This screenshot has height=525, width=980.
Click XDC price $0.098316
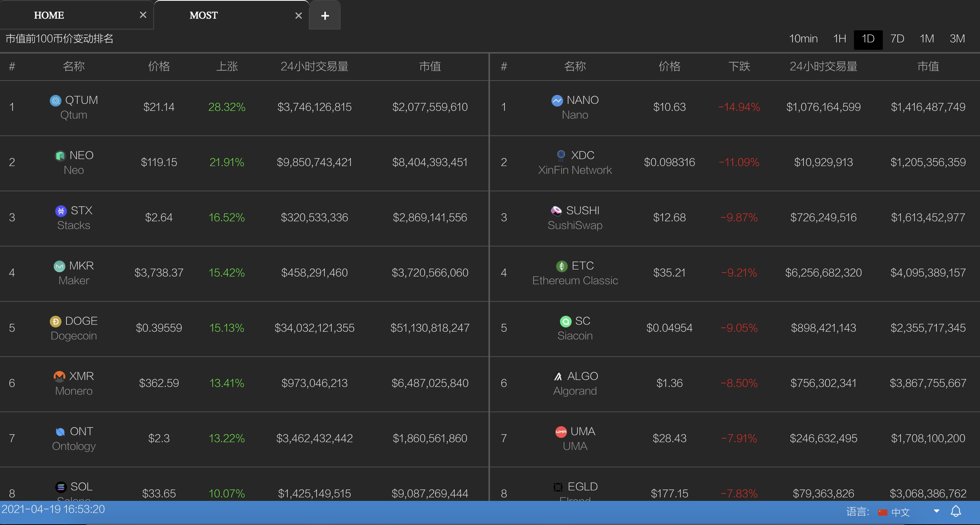[669, 162]
